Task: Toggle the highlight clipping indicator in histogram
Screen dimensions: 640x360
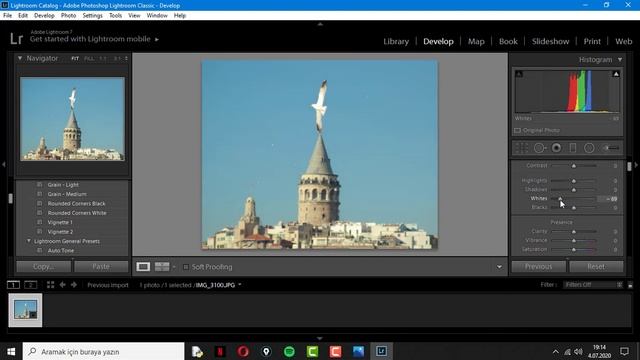Action: (616, 74)
